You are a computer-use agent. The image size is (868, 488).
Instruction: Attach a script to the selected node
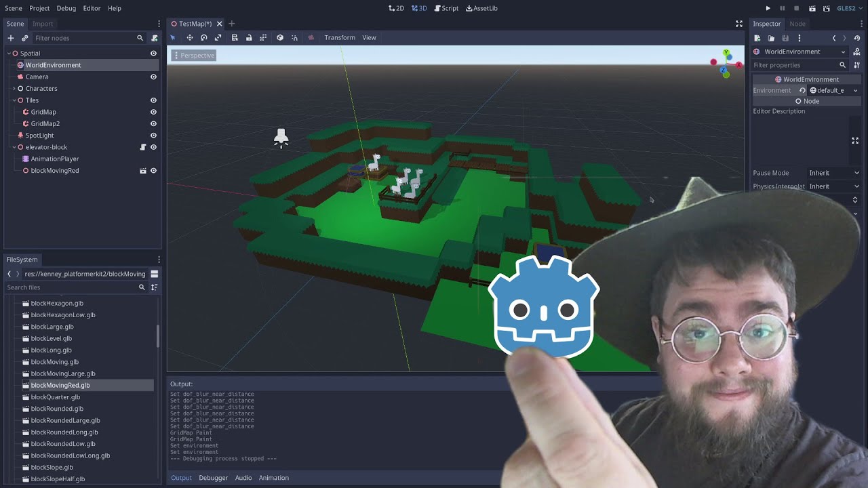tap(155, 38)
